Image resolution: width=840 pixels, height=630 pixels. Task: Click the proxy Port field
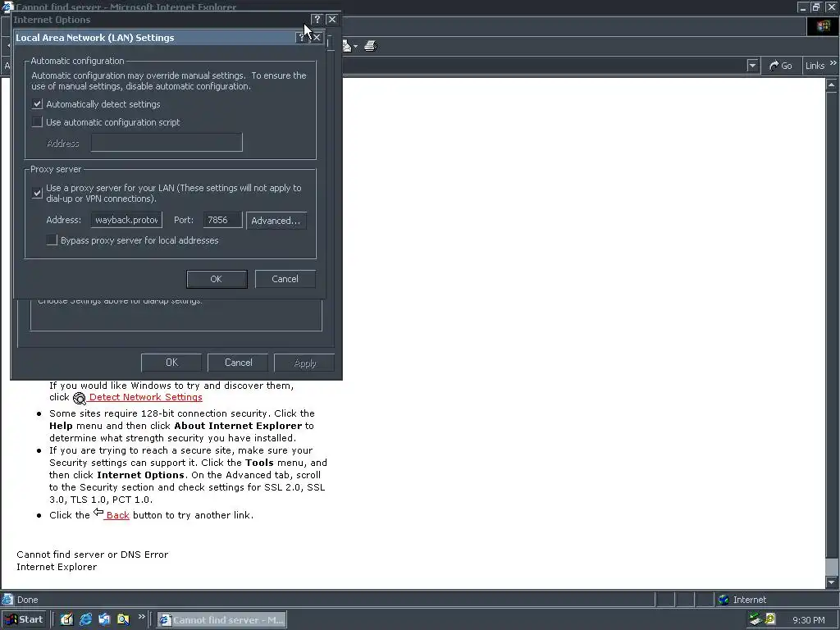point(222,220)
